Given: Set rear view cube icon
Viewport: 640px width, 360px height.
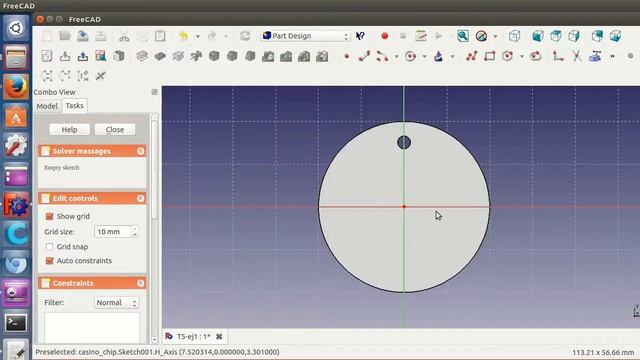Looking at the screenshot, I should [597, 36].
